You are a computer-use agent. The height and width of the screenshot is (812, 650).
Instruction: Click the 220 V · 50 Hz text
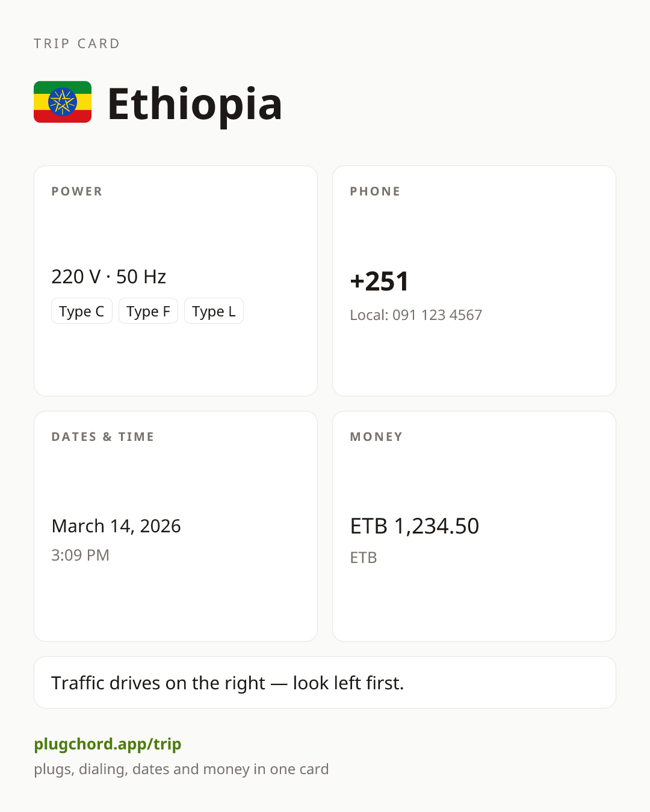click(109, 277)
